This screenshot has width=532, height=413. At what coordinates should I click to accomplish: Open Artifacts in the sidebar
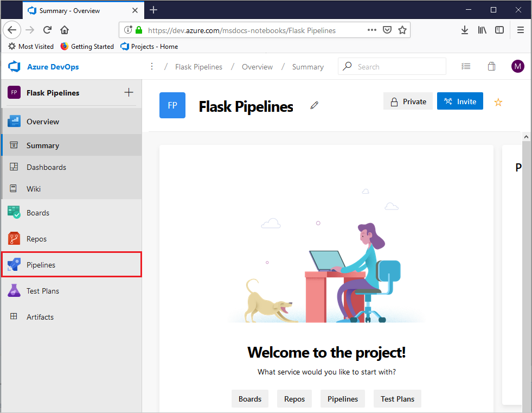pyautogui.click(x=40, y=316)
